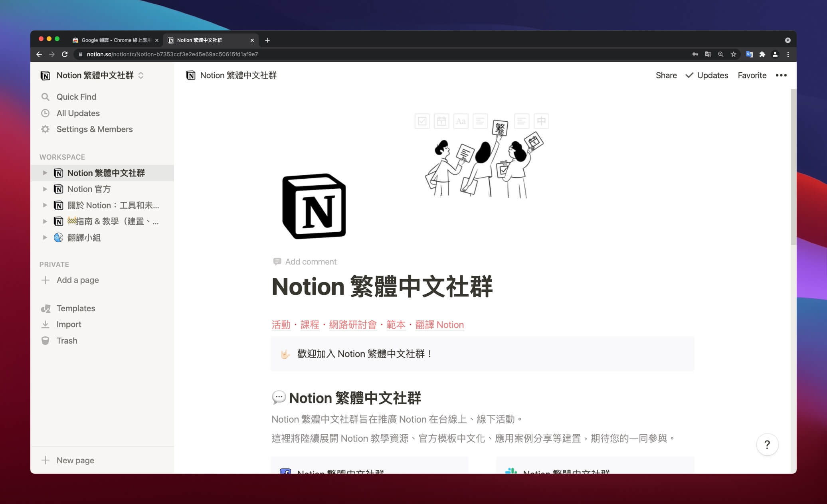827x504 pixels.
Task: Open the Google Translate extension icon
Action: pyautogui.click(x=750, y=54)
